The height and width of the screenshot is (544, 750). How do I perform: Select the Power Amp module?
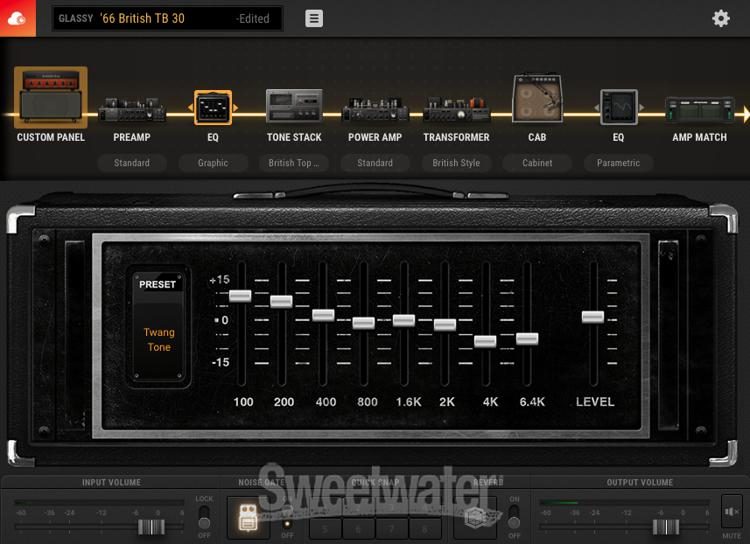pos(375,109)
